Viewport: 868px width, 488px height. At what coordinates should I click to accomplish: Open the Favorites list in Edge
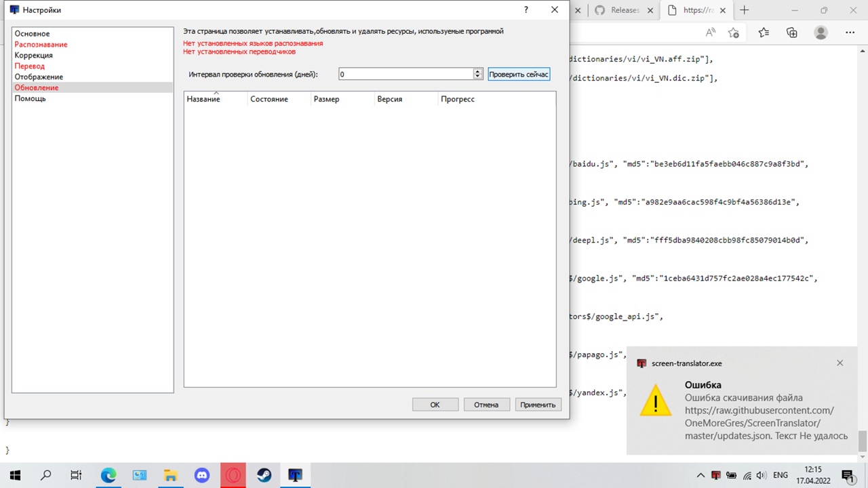[x=764, y=32]
